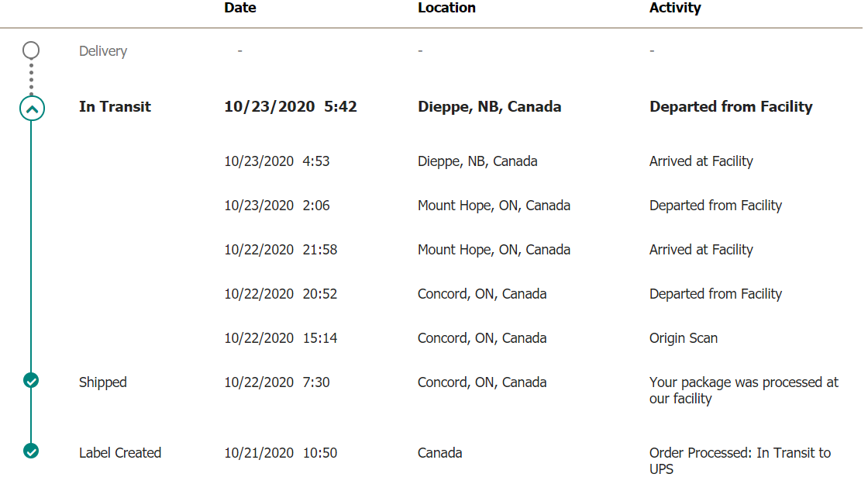
Task: Click the 10/23/2020 5:42 departure timestamp
Action: [291, 107]
